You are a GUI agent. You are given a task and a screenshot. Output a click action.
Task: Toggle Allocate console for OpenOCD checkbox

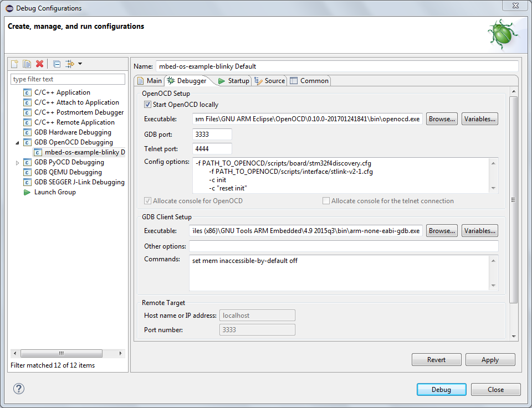[x=147, y=201]
